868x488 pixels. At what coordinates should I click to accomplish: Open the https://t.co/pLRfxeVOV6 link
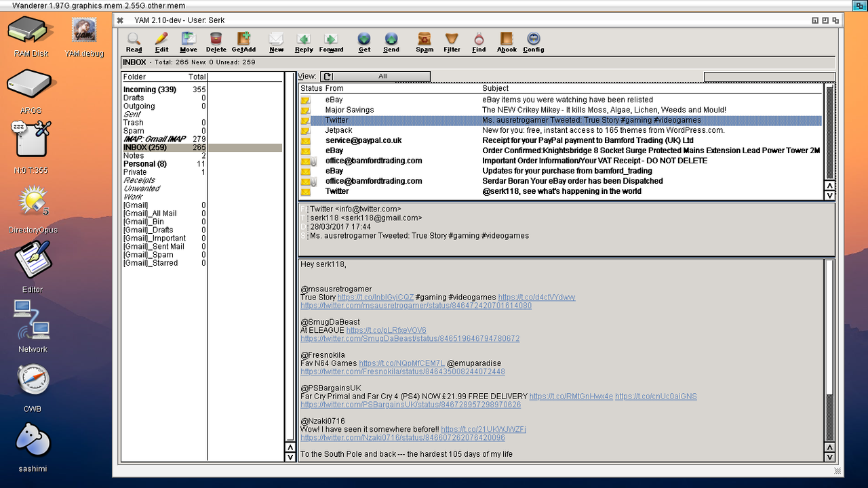[x=387, y=330]
